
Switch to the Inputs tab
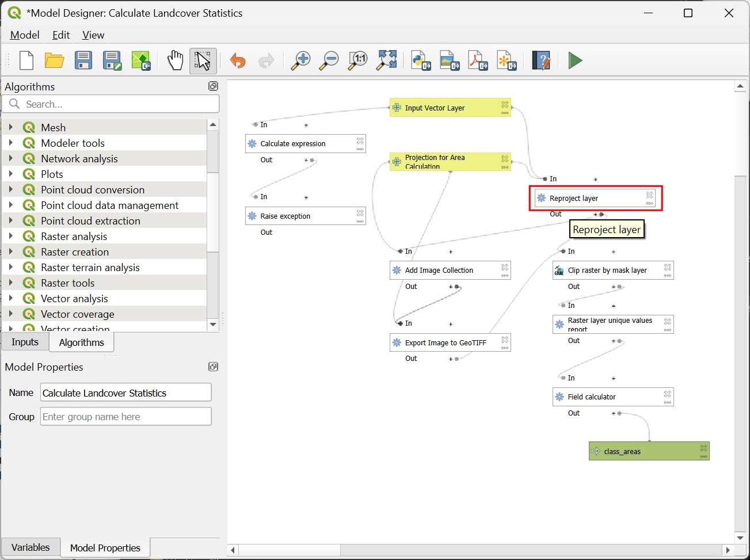(25, 342)
